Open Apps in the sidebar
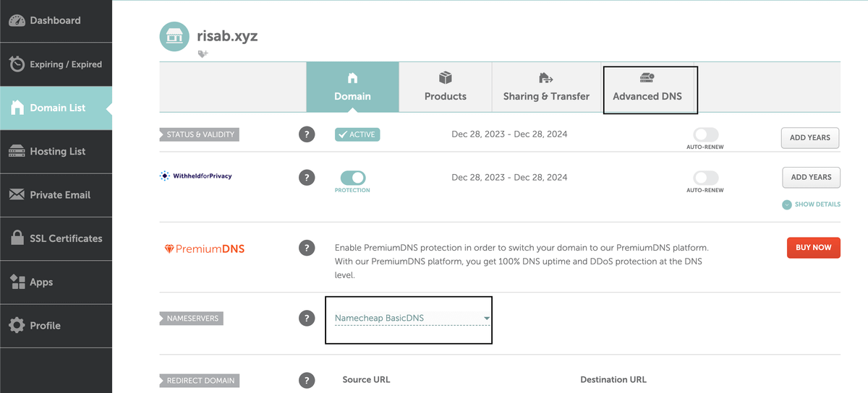Screen dimensions: 868x393 56,282
